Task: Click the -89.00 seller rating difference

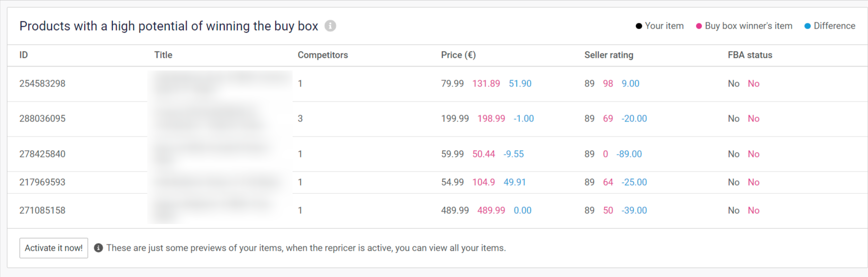Action: 629,154
